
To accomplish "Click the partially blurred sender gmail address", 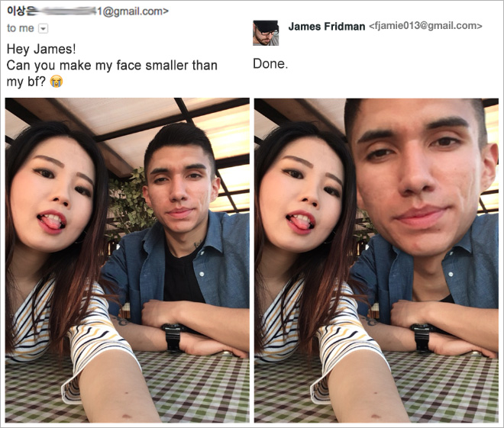I will [103, 11].
